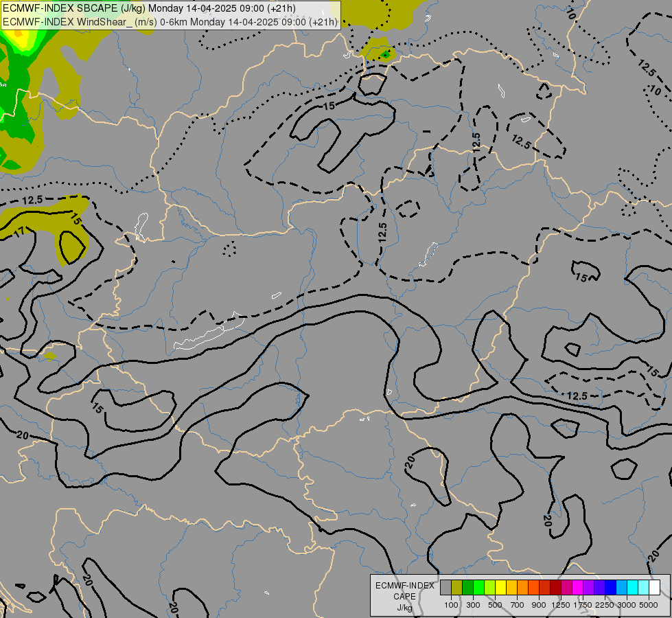Select the purple swatch after 1750
The height and width of the screenshot is (618, 672).
click(588, 588)
